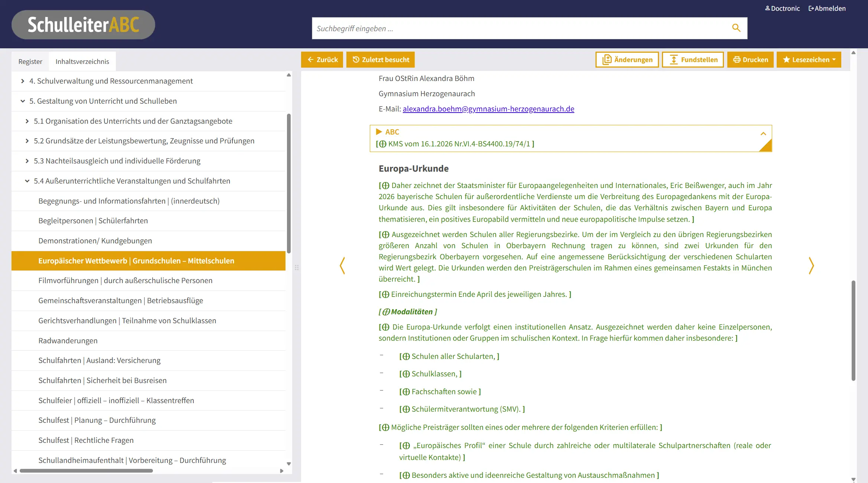Screen dimensions: 868x483
Task: Click the Europa-Urkunde heading
Action: click(x=414, y=168)
